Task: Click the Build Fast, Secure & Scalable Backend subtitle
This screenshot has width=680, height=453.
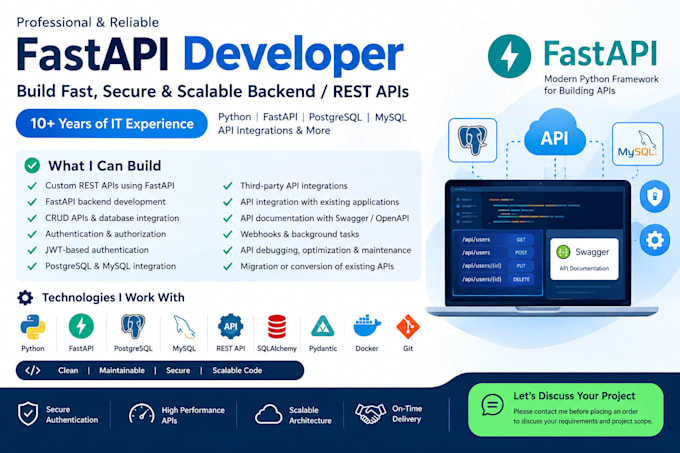Action: click(212, 91)
